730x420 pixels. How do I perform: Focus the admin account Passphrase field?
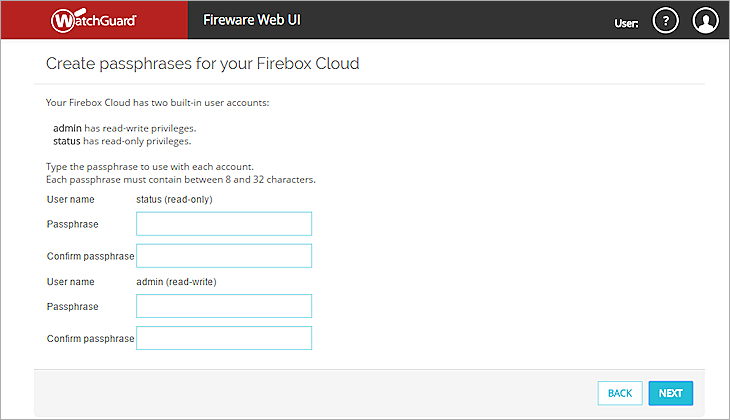coord(224,306)
